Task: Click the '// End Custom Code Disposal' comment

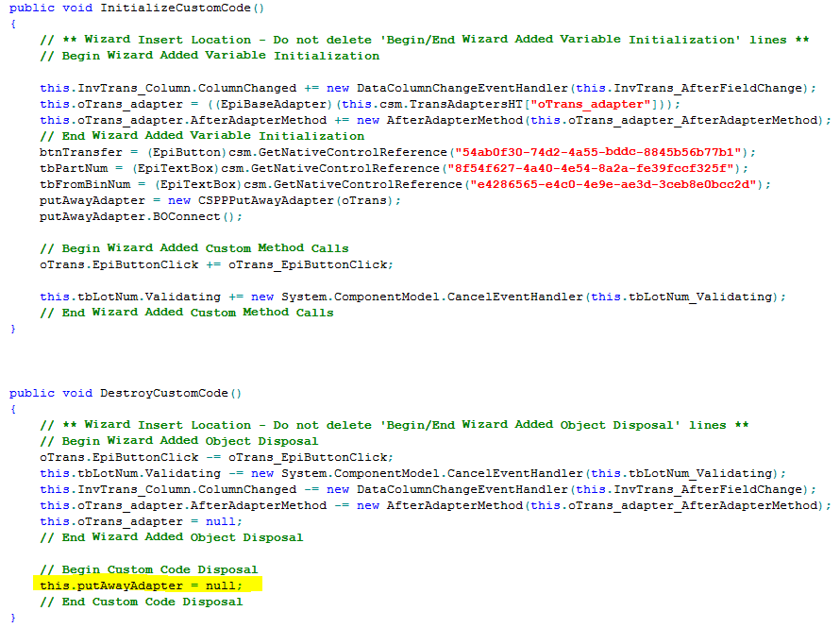Action: tap(142, 603)
